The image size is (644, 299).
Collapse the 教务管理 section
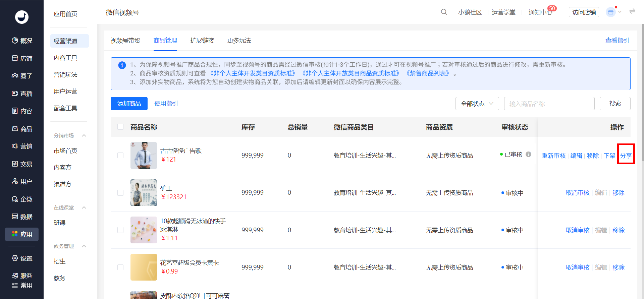(84, 246)
